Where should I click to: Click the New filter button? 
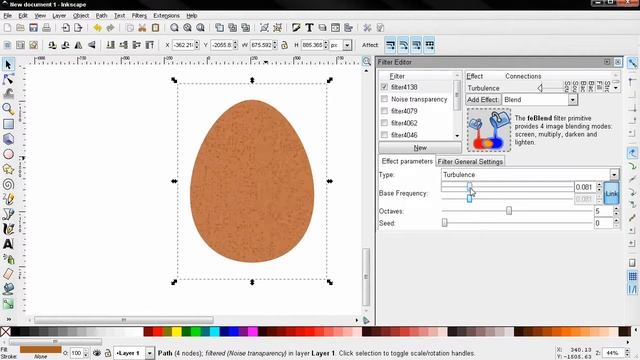click(x=420, y=148)
